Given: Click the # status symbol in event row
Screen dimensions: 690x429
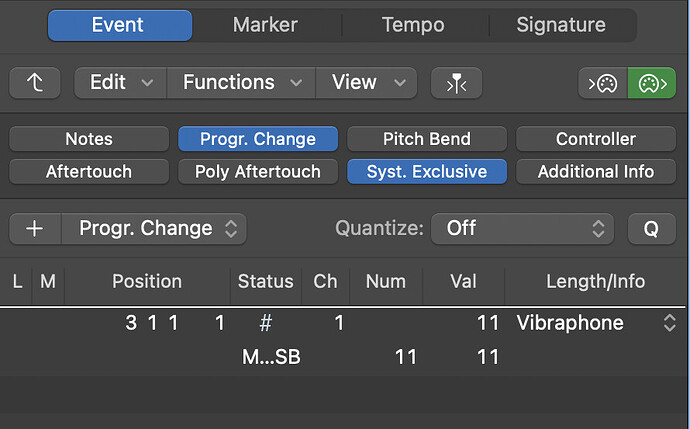Looking at the screenshot, I should coord(265,323).
